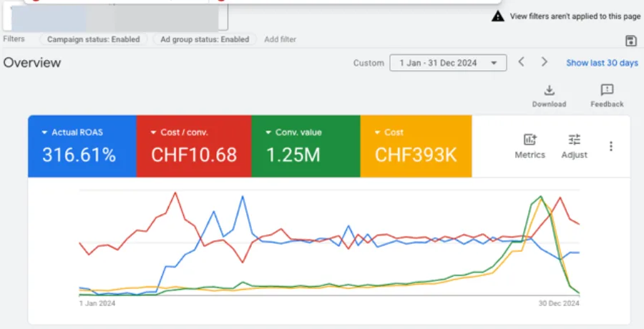
Task: Click the 30 Dec 2024 axis label
Action: tap(559, 303)
